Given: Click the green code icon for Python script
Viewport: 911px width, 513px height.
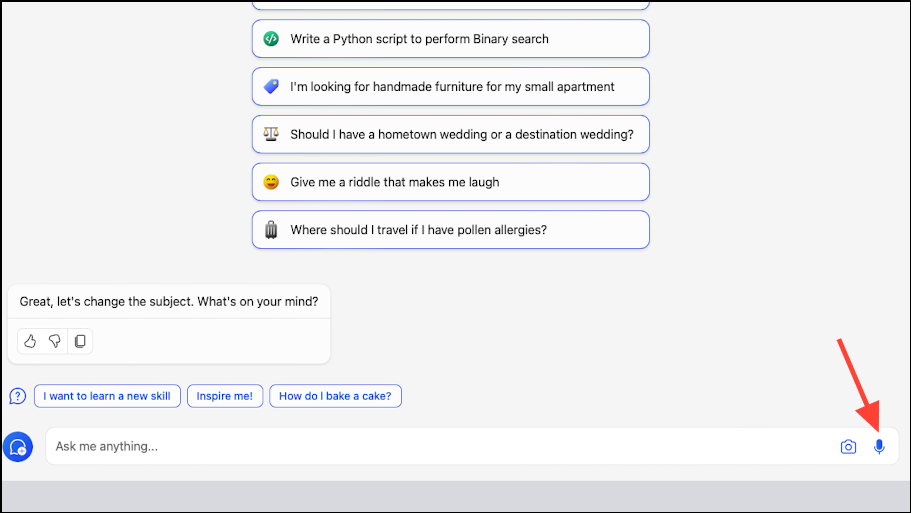Looking at the screenshot, I should pyautogui.click(x=271, y=39).
